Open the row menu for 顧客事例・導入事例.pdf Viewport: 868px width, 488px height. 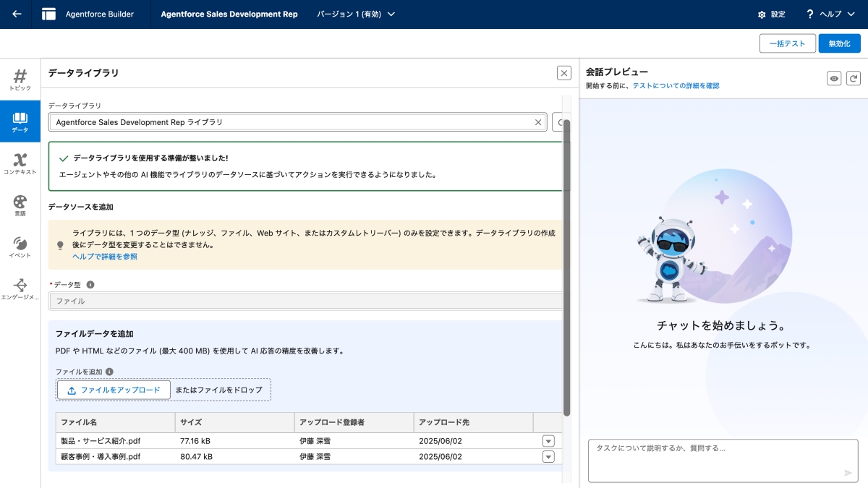548,456
